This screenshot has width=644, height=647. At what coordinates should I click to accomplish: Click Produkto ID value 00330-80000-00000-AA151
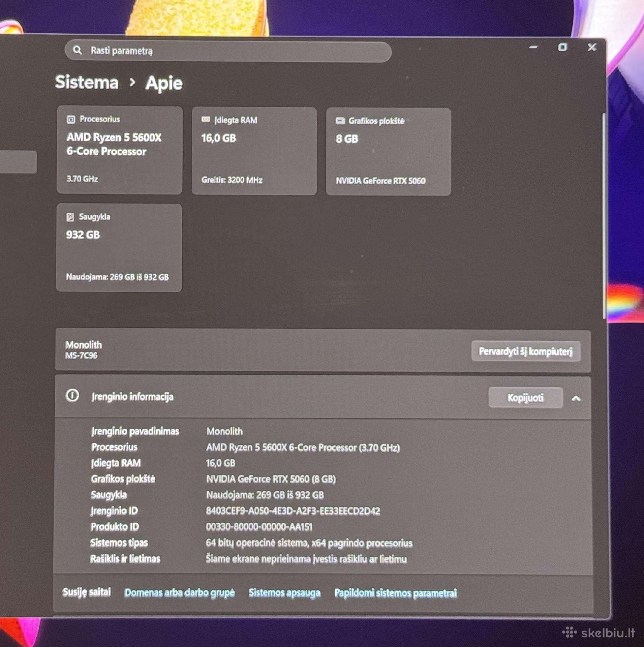(259, 527)
